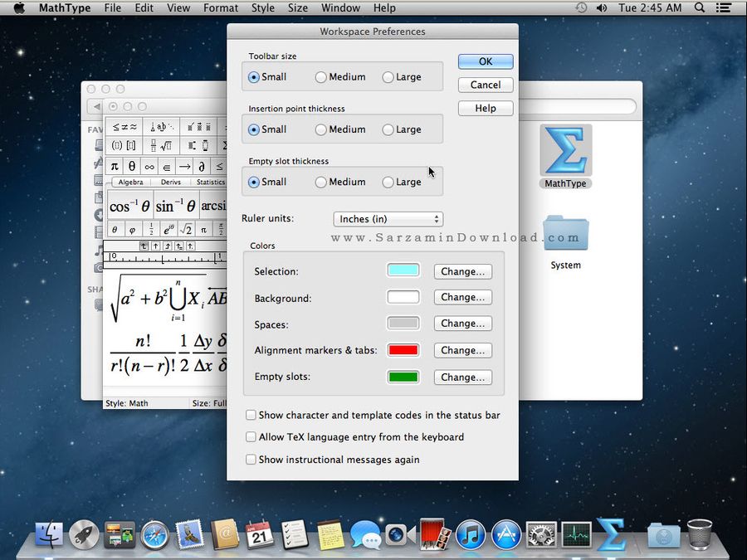This screenshot has height=560, width=747.
Task: Insert e to the i theta expression
Action: (168, 230)
